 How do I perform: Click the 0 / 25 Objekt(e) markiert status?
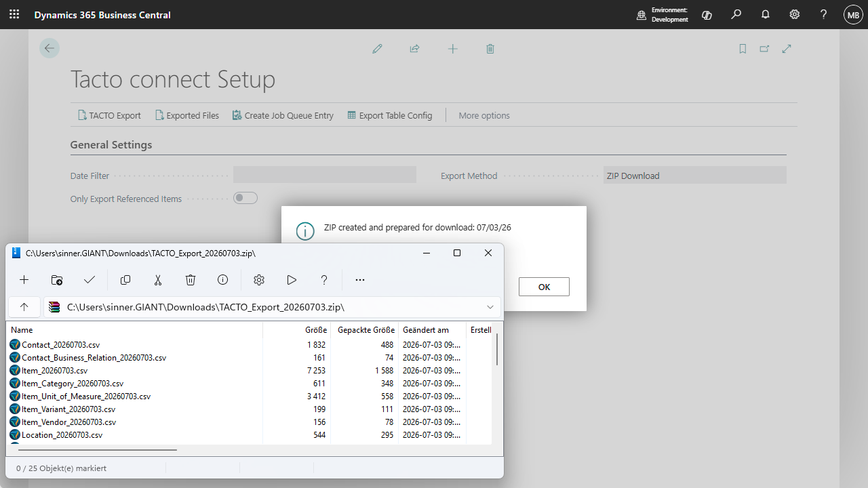pos(61,468)
